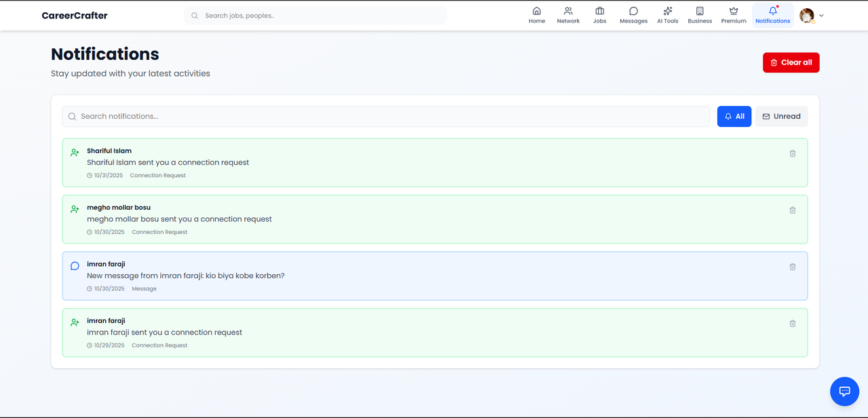868x418 pixels.
Task: Open the floating chat button
Action: [844, 392]
